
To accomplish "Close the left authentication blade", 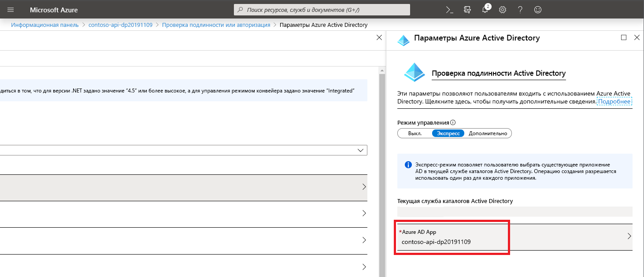I will 379,38.
